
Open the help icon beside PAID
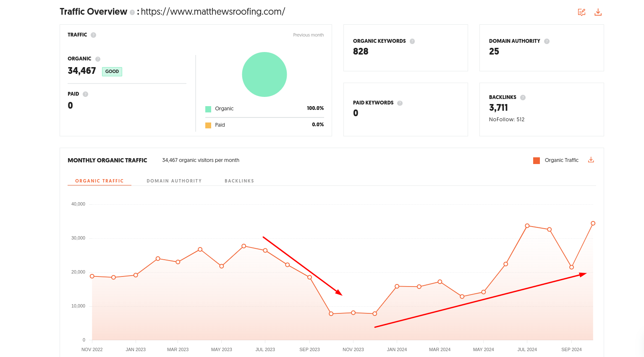coord(85,94)
